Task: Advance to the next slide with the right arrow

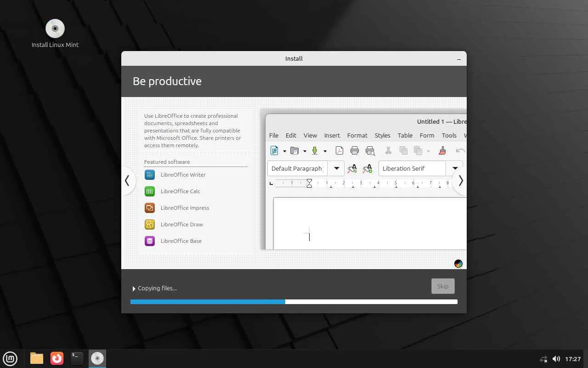Action: [x=460, y=180]
